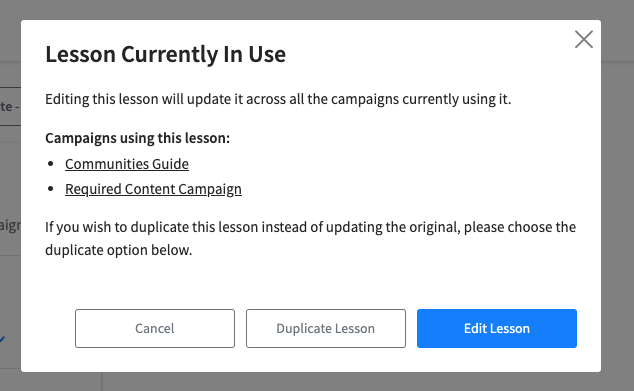Click the Campaigns using this lesson label
Viewport: 634px width, 391px height.
[x=137, y=138]
